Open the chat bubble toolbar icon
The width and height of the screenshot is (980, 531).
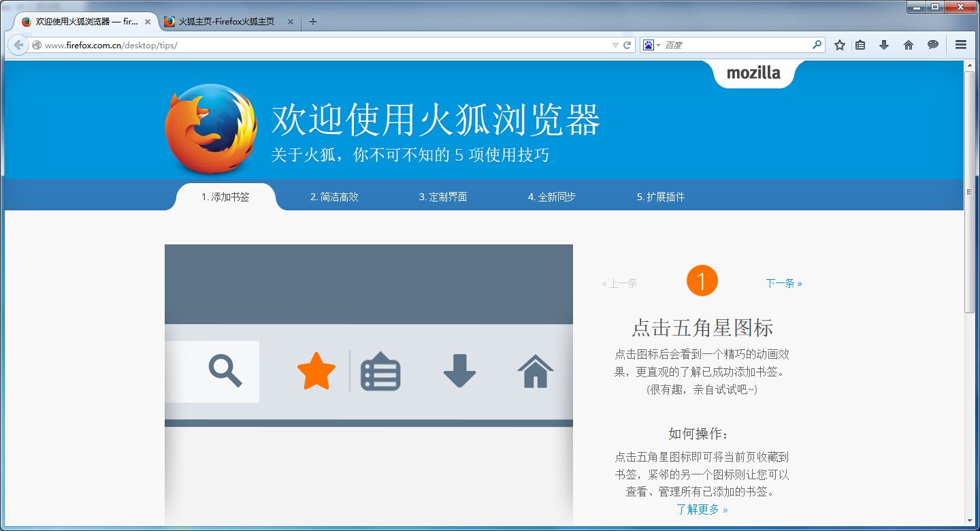(933, 45)
